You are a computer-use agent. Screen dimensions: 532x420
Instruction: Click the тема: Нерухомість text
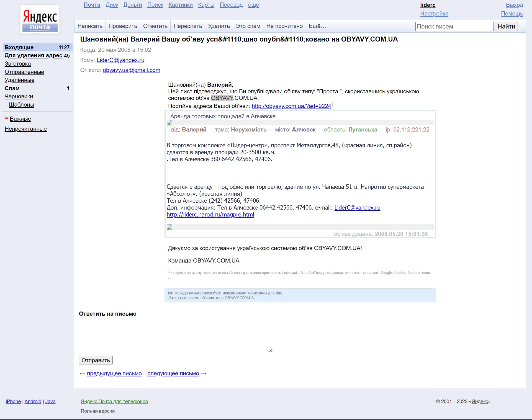pos(241,130)
